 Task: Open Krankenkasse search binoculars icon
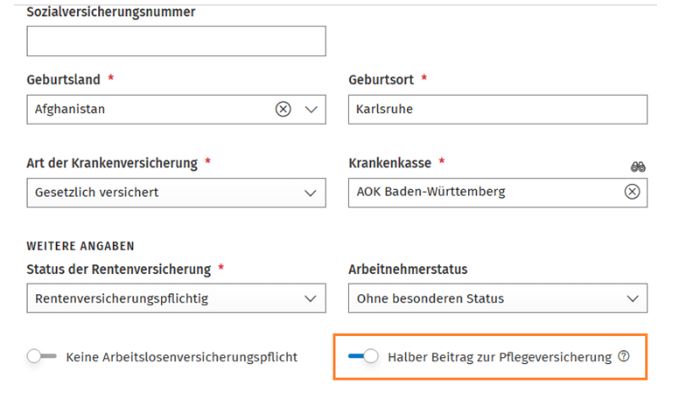(x=638, y=167)
